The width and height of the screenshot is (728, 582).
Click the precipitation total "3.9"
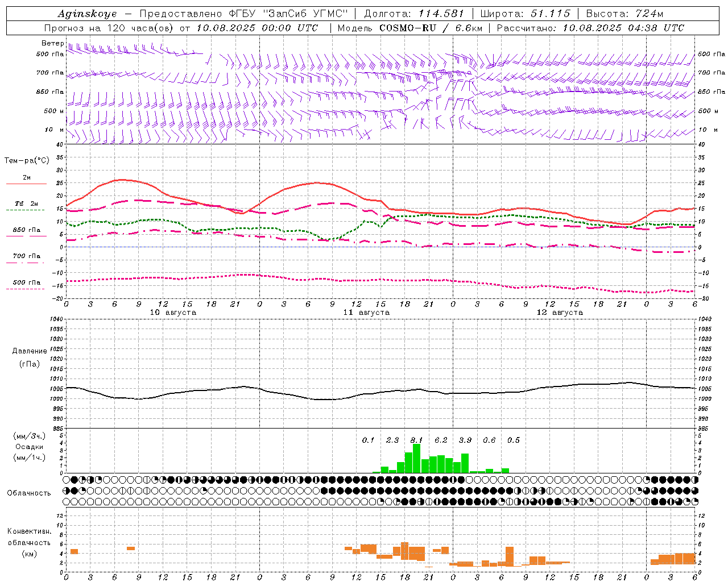465,440
